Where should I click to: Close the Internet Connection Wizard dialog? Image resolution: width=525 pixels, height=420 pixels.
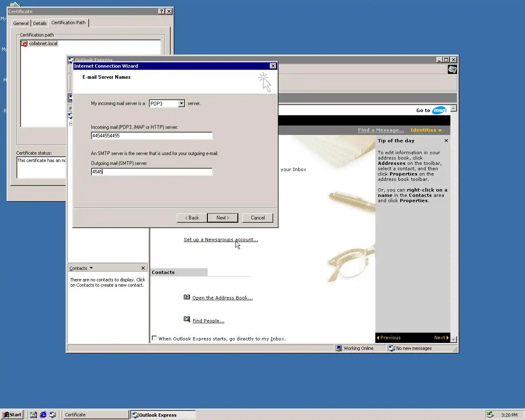tap(273, 66)
